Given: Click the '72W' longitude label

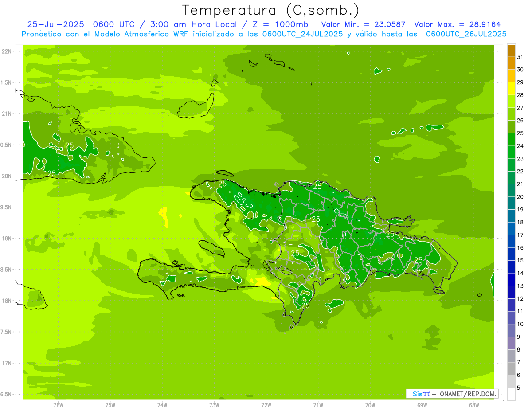Looking at the screenshot, I should (x=266, y=405).
